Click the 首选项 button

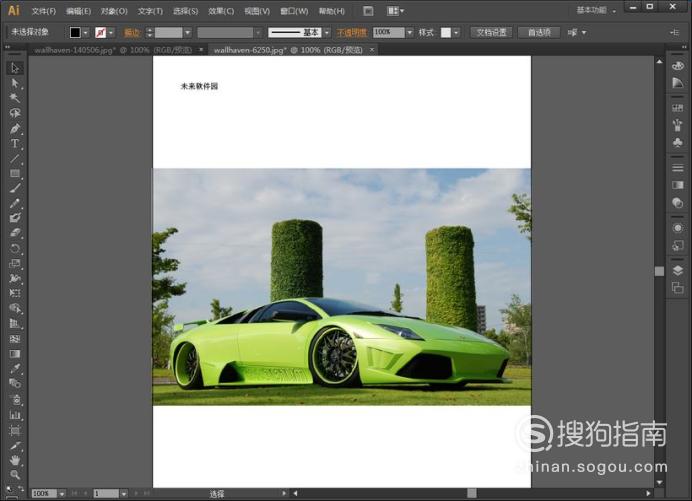[539, 33]
